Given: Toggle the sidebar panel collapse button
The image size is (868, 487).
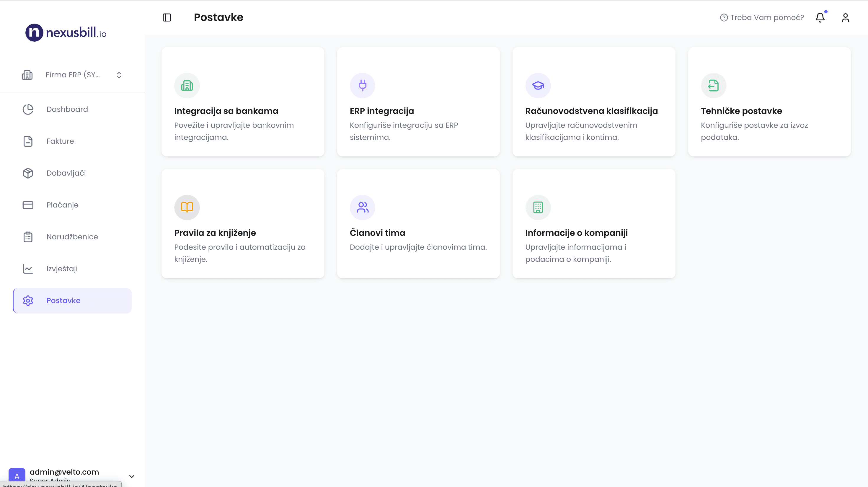Looking at the screenshot, I should 167,17.
